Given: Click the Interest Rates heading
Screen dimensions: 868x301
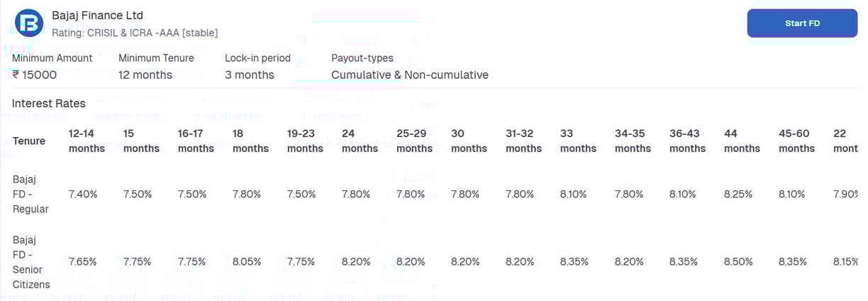Looking at the screenshot, I should pos(49,104).
